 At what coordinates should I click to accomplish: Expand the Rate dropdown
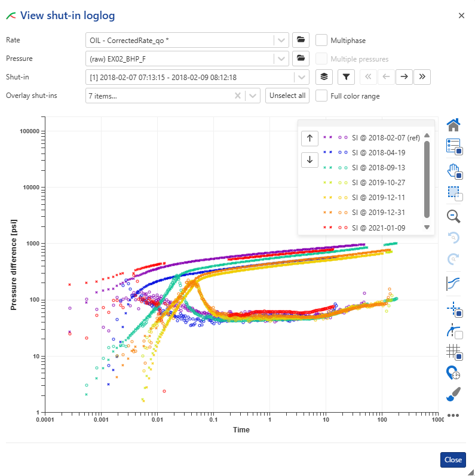point(282,40)
